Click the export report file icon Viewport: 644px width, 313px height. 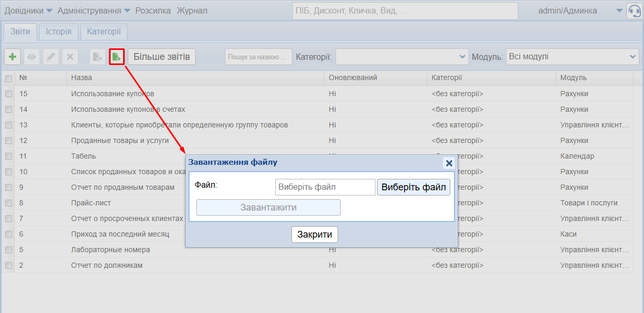point(97,57)
